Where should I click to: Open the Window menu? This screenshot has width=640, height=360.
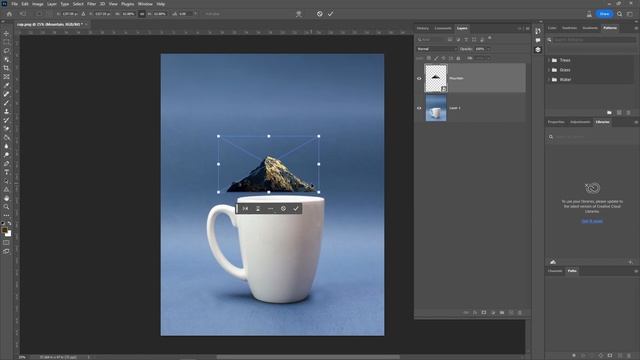pos(145,4)
